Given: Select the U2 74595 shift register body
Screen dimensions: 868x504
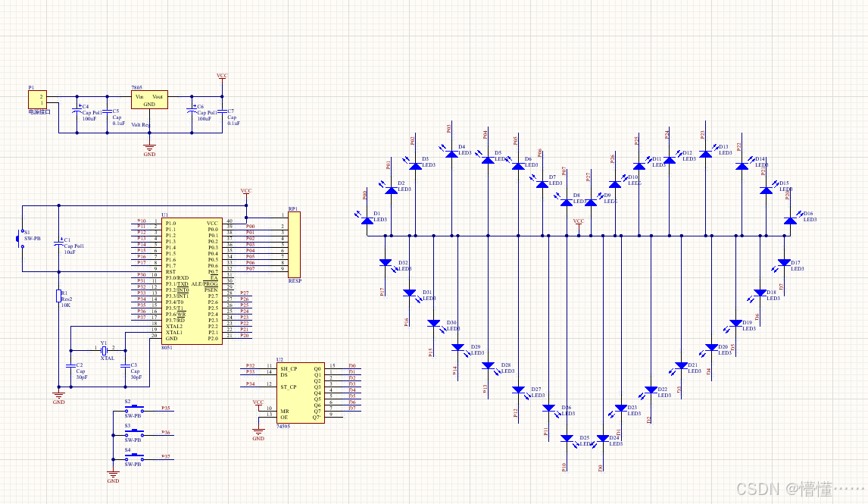Looking at the screenshot, I should [x=301, y=393].
